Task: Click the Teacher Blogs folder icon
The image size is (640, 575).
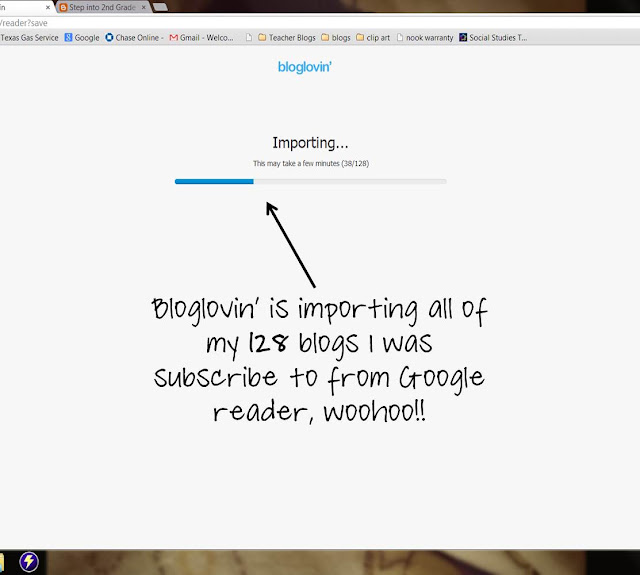Action: click(262, 38)
